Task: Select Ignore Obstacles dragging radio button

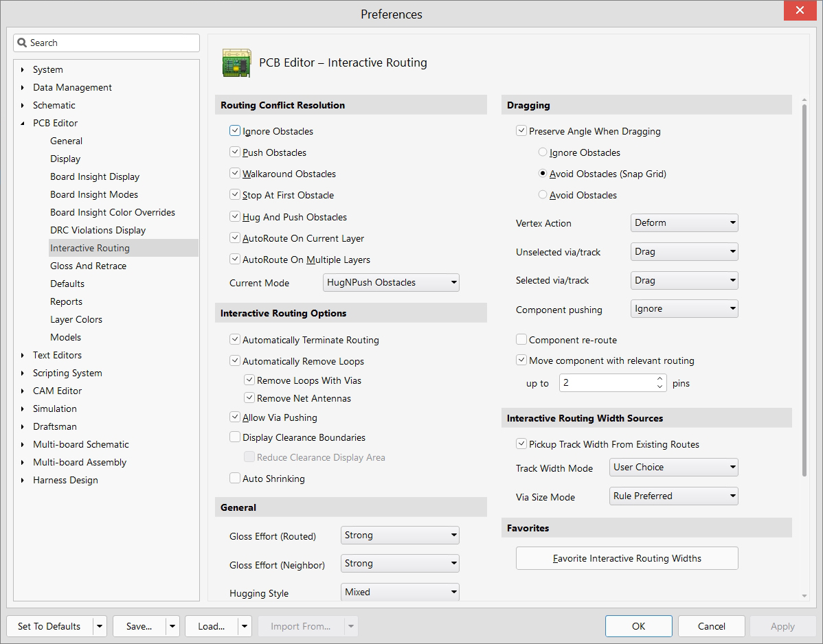Action: coord(543,152)
